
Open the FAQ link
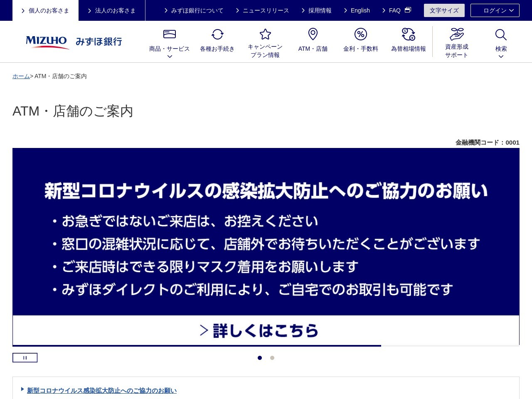(394, 10)
